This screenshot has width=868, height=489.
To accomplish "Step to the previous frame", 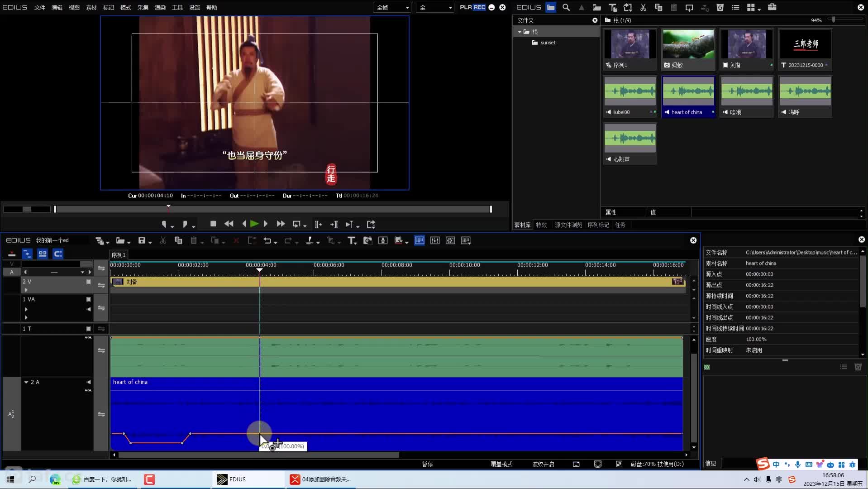I will point(244,224).
